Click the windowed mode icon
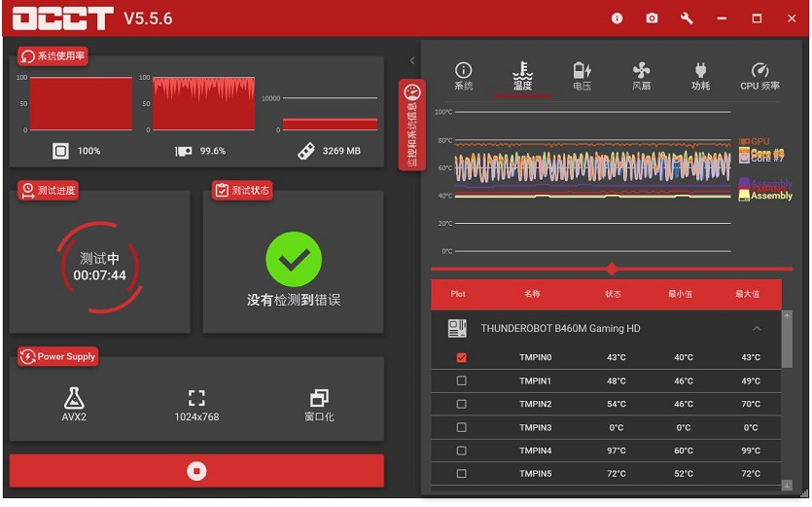Viewport: 812px width, 507px height. (x=319, y=398)
